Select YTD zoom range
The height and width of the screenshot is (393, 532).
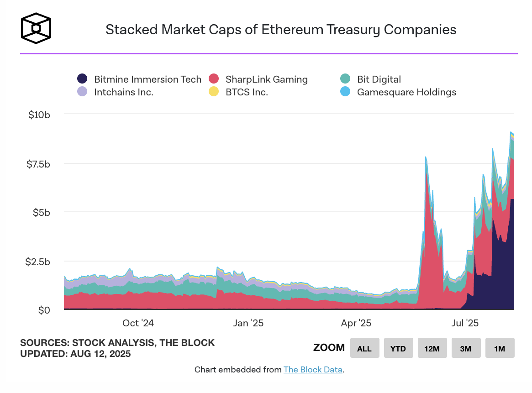tap(398, 348)
